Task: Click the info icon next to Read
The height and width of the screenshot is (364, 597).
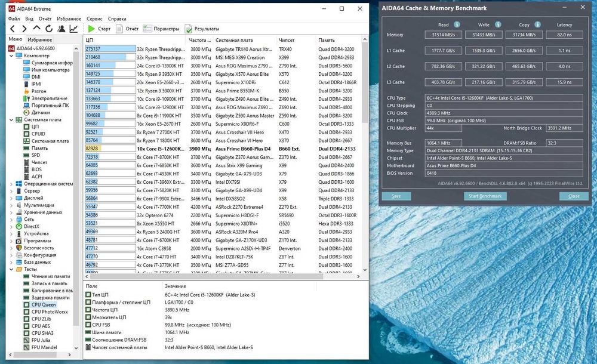Action: [x=457, y=24]
